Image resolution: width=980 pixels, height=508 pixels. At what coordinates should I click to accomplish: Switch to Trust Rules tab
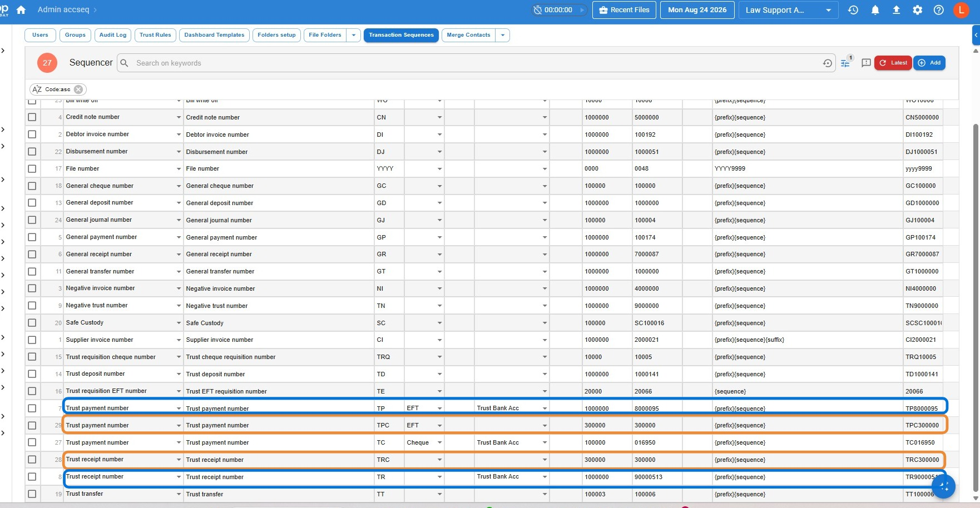tap(155, 35)
